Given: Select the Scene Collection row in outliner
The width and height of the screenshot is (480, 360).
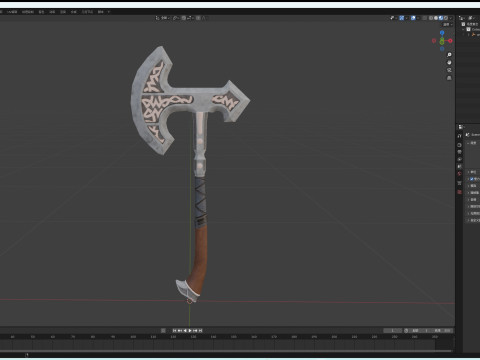Looking at the screenshot, I should coord(470,24).
